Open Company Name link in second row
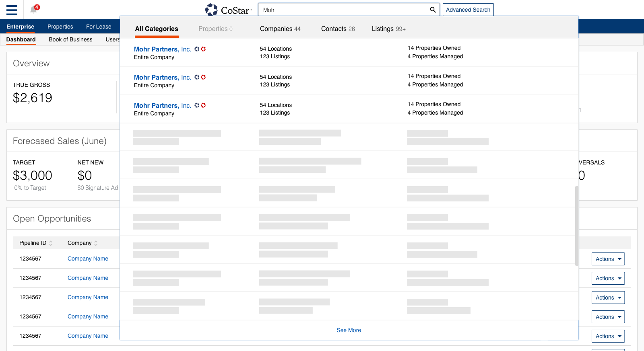644x351 pixels. pos(88,278)
